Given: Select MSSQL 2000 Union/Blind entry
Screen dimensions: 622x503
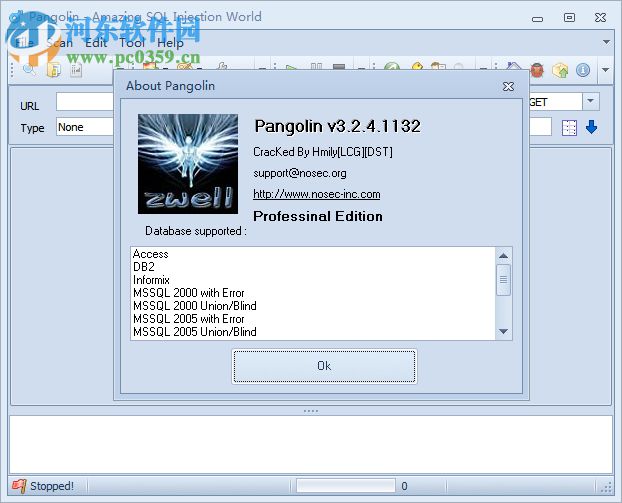Looking at the screenshot, I should [x=195, y=306].
